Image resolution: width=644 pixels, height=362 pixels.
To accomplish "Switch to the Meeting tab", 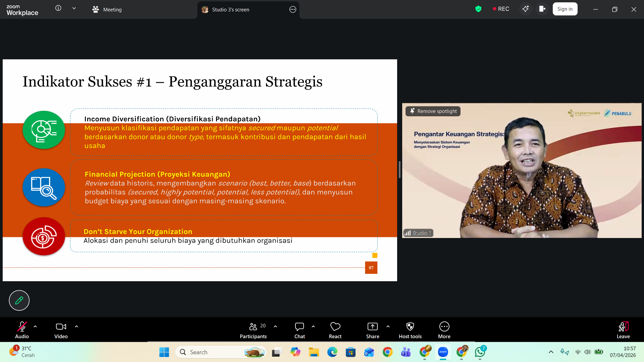I will (107, 9).
